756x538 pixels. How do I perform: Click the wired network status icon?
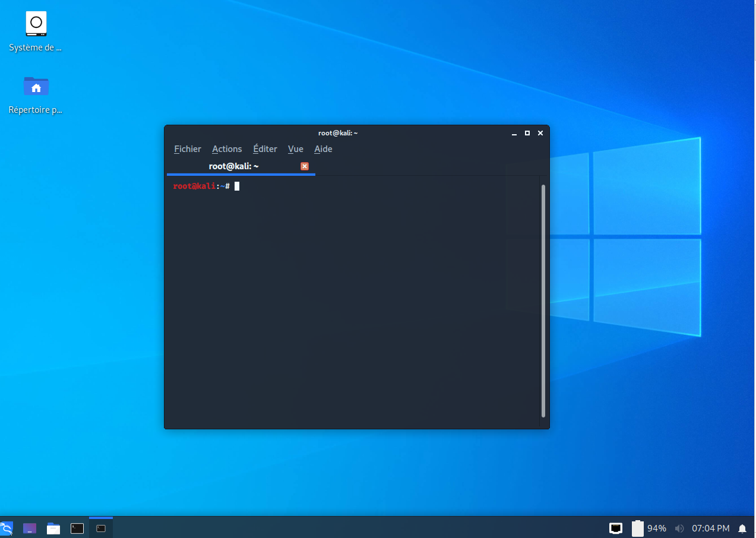click(616, 528)
